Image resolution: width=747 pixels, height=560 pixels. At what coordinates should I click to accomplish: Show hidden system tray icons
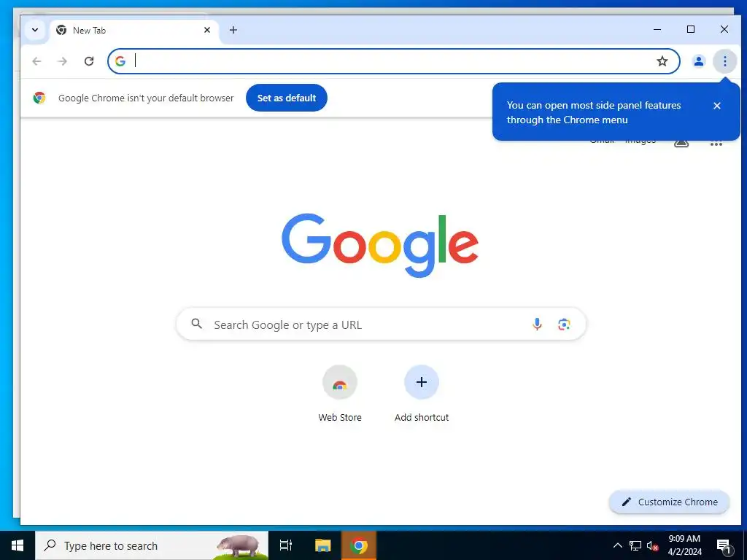point(617,545)
